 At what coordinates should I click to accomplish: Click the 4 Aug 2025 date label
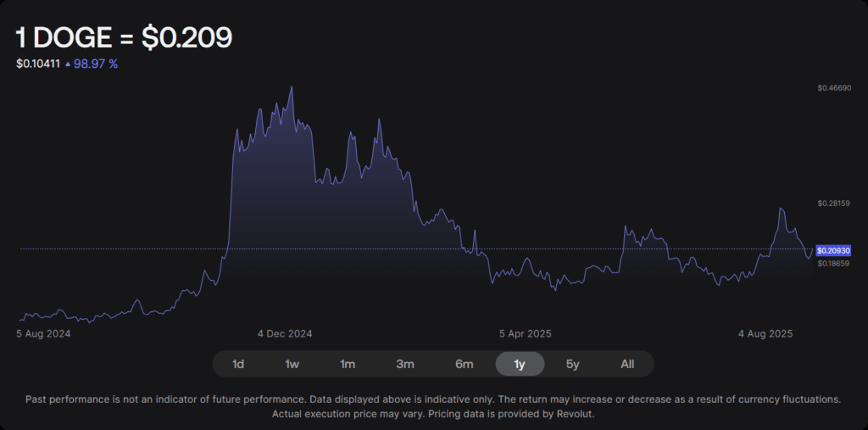(766, 333)
